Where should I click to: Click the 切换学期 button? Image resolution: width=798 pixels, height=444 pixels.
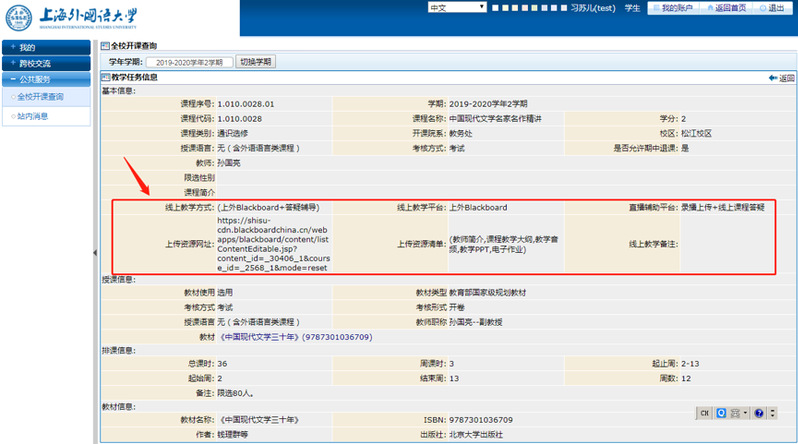(255, 62)
